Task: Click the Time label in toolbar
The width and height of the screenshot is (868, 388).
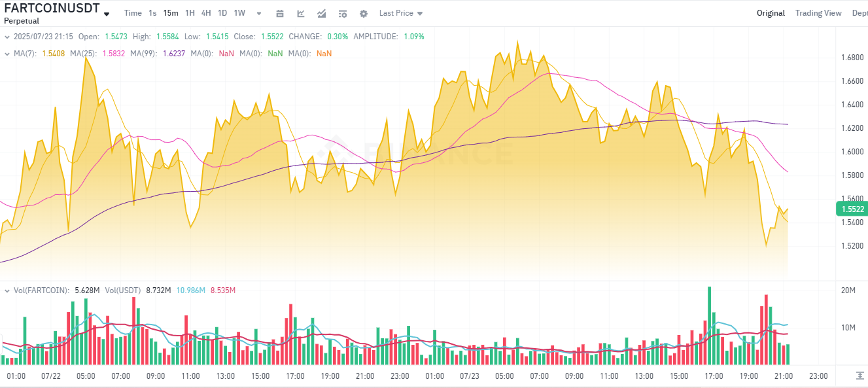Action: pos(133,13)
